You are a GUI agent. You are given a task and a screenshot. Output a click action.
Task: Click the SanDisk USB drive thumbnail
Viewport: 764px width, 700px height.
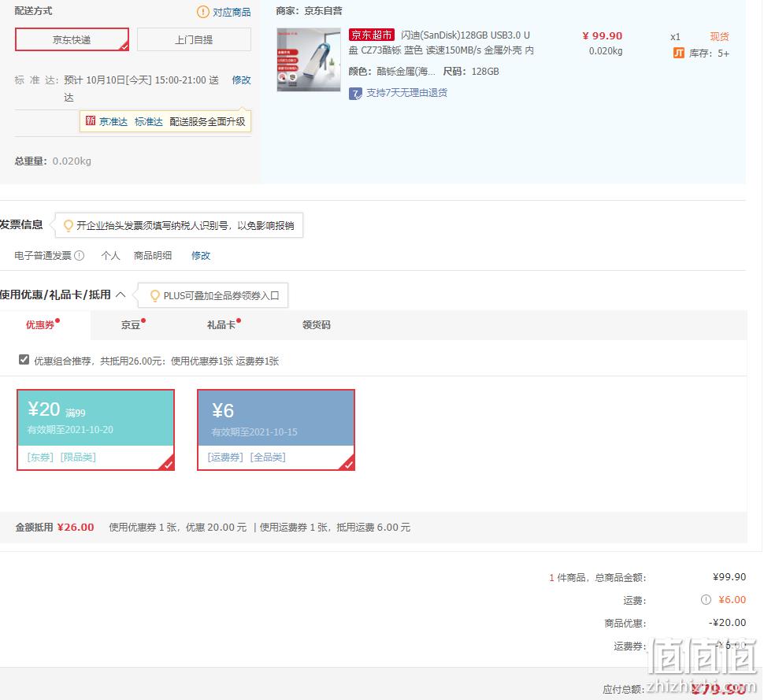pos(309,59)
